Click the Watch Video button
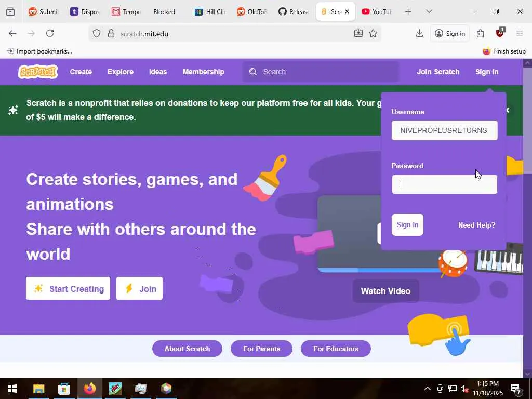The width and height of the screenshot is (532, 399). [x=386, y=291]
